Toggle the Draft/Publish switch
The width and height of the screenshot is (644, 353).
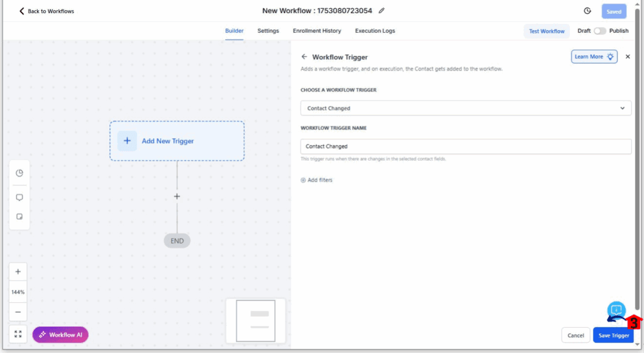(599, 31)
